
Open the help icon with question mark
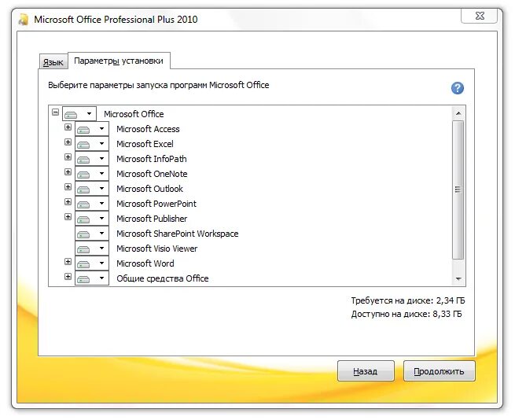click(x=457, y=88)
